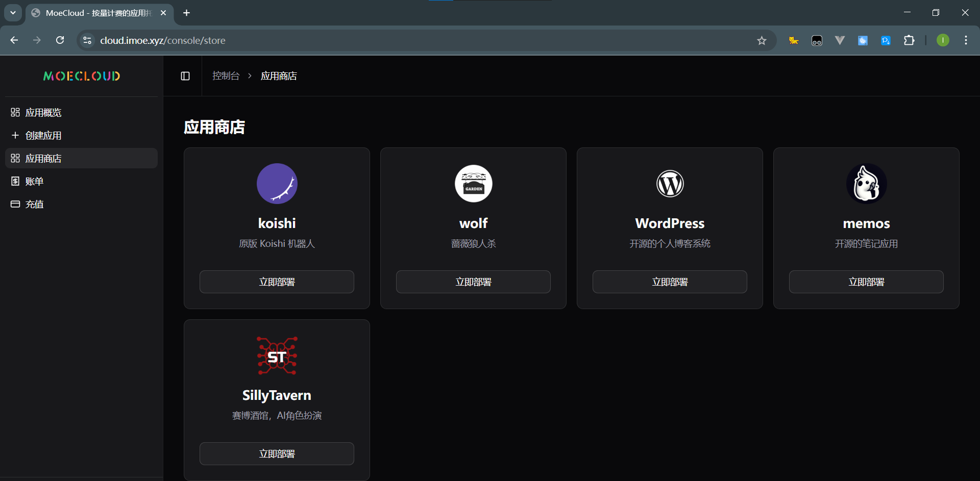This screenshot has height=481, width=980.
Task: Deploy memos with 立即部署 button
Action: [x=866, y=282]
